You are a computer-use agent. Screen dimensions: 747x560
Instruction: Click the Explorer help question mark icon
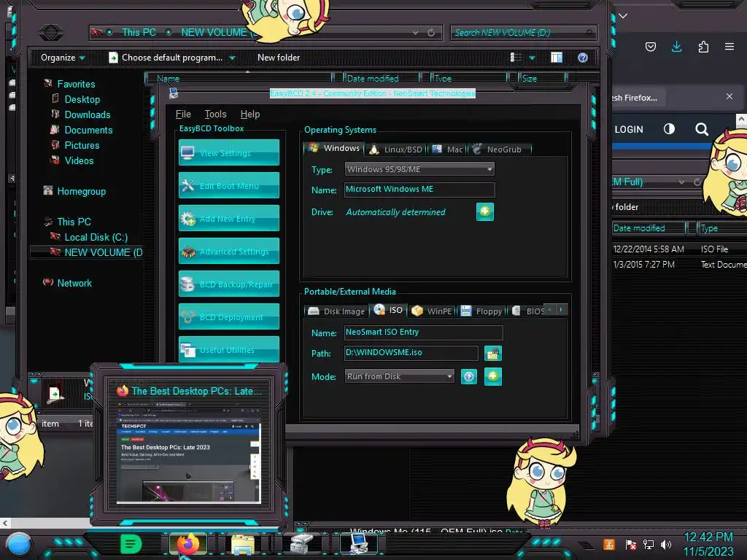[583, 58]
